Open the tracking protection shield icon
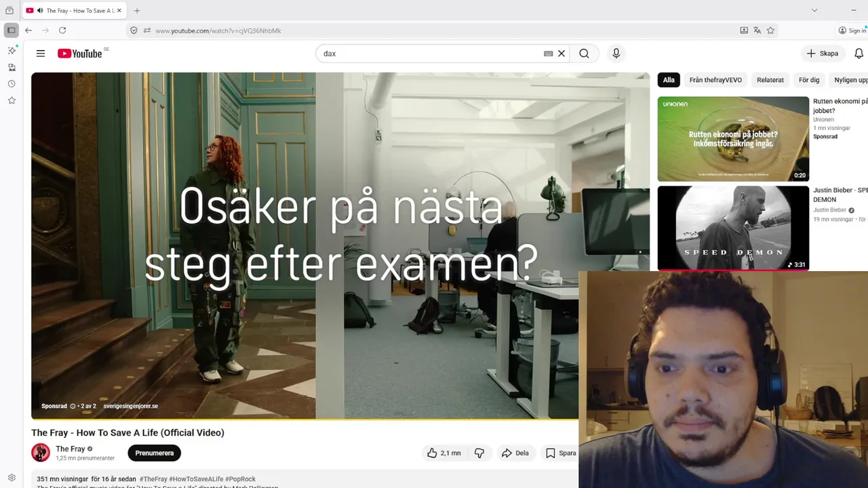Screen dimensions: 868x488 tap(134, 30)
